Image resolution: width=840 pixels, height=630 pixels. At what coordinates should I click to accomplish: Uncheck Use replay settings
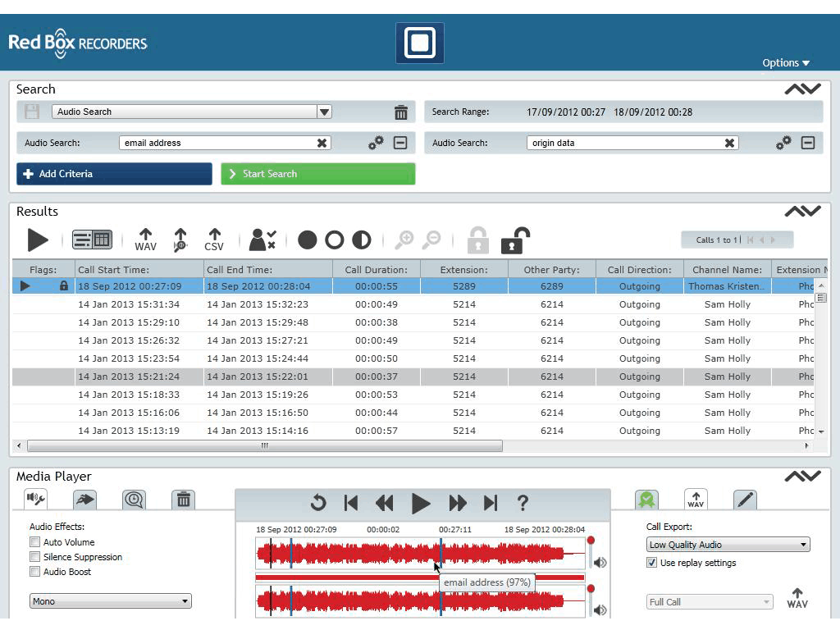(x=651, y=563)
